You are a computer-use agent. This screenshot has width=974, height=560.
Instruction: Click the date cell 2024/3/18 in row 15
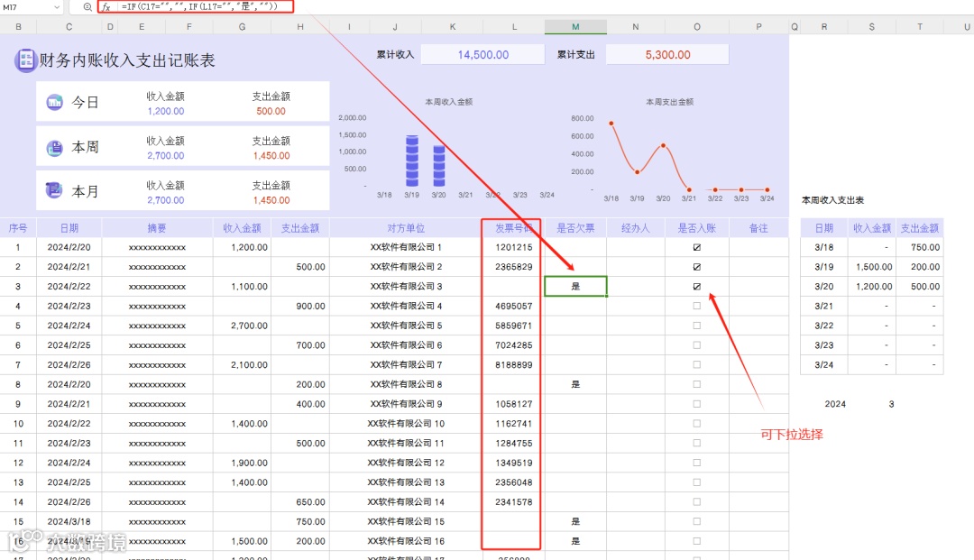coord(69,521)
